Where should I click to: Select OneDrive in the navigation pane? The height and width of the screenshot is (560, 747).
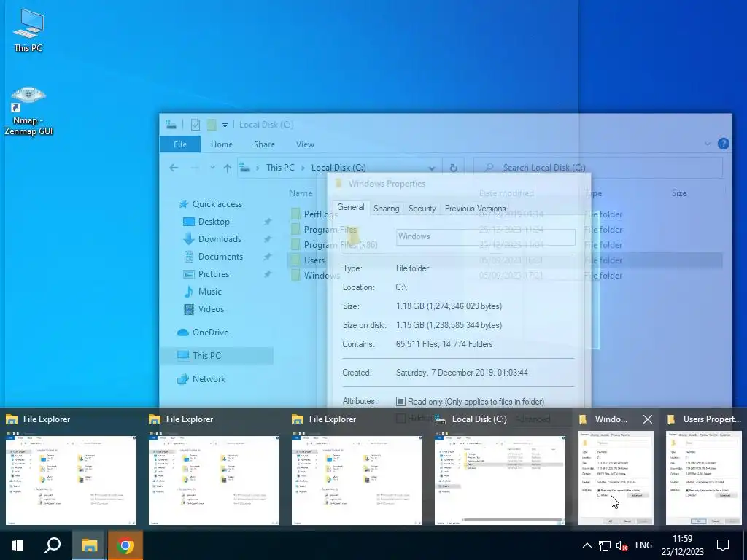pyautogui.click(x=210, y=332)
